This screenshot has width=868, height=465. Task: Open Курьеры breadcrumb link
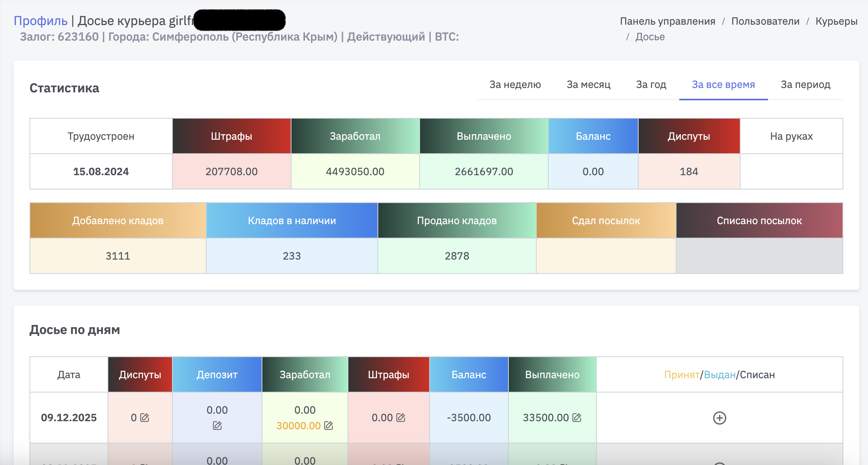tap(836, 21)
